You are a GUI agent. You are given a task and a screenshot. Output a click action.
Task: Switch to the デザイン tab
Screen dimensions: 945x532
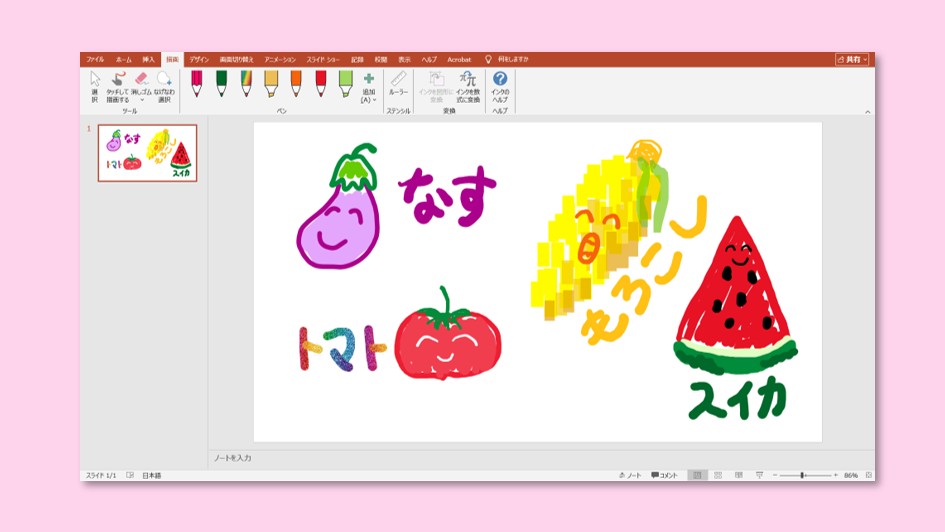point(199,60)
